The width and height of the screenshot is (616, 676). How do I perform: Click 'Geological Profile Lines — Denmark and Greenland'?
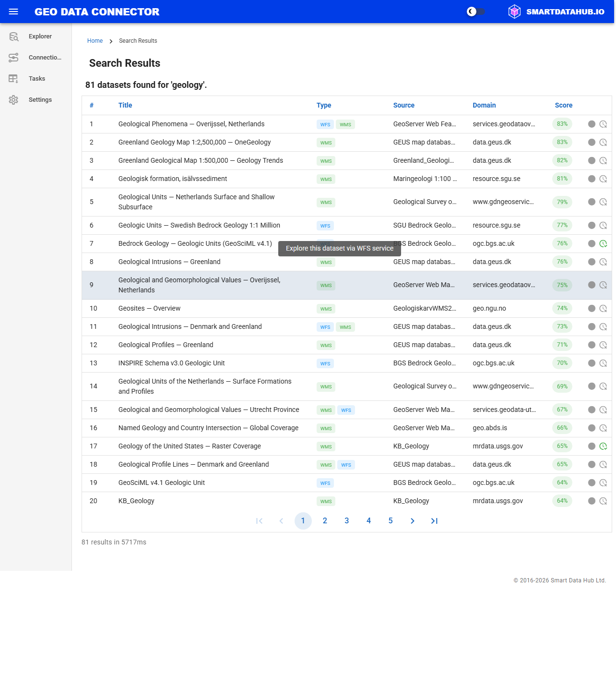(193, 464)
